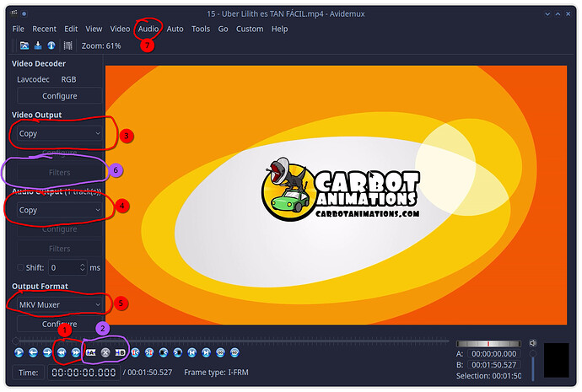Open the Audio menu
Screen dimensions: 582x392
pos(148,29)
